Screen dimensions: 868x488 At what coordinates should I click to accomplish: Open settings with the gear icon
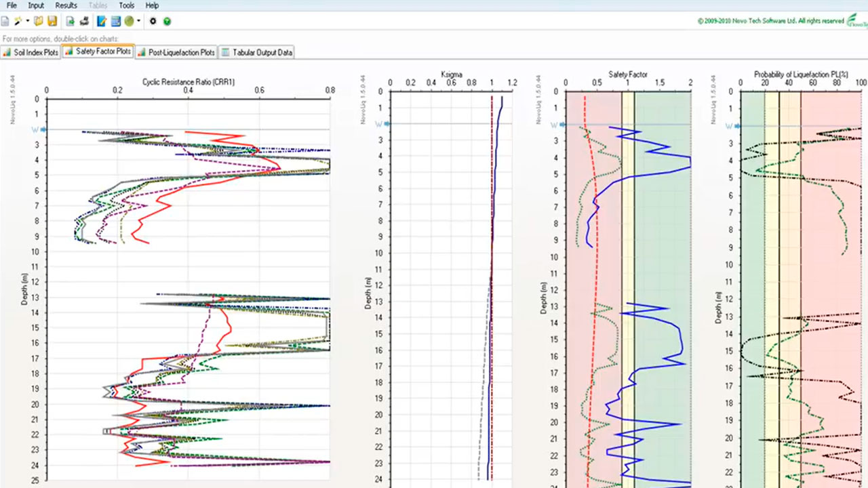(x=153, y=21)
